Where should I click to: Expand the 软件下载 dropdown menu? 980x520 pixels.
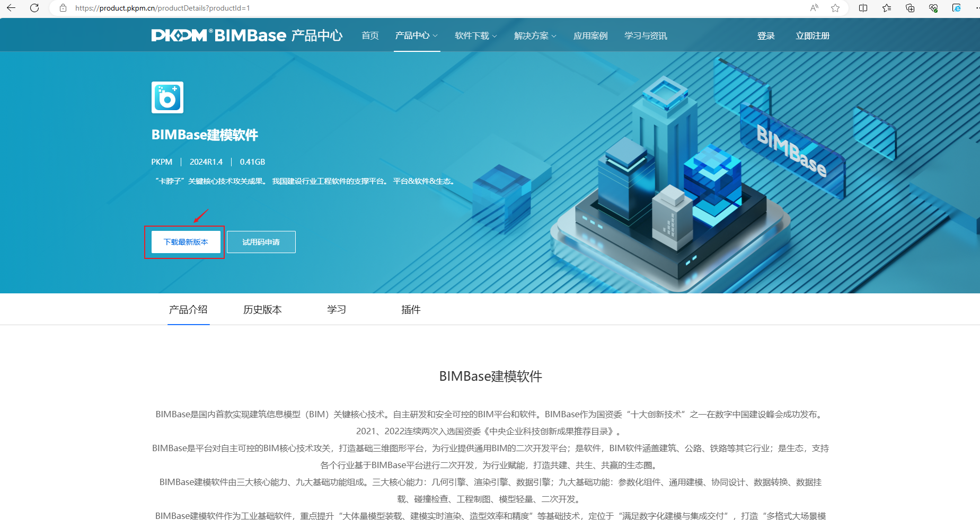coord(476,35)
